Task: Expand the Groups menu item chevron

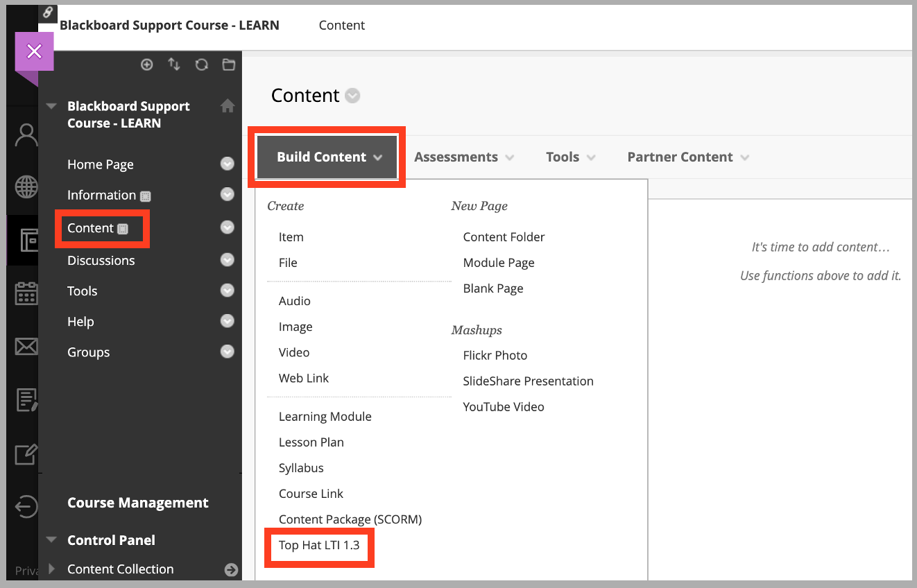Action: (x=228, y=352)
